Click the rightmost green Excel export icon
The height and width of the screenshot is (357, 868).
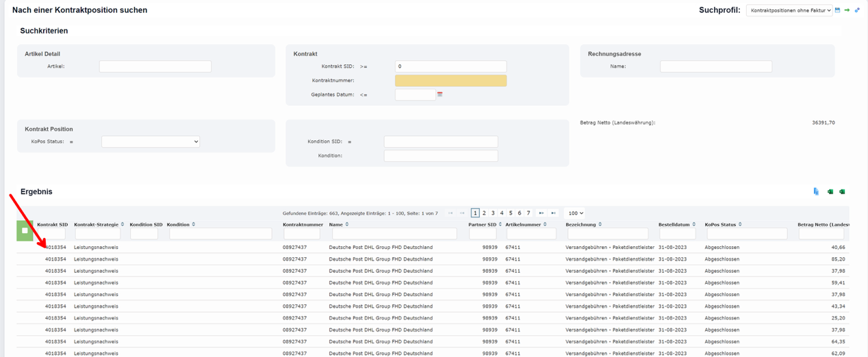(843, 191)
